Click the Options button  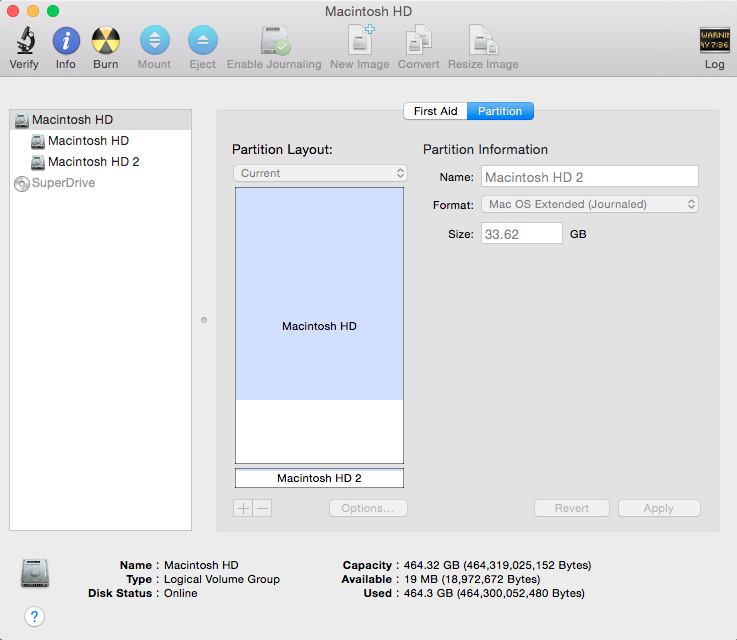(x=368, y=508)
